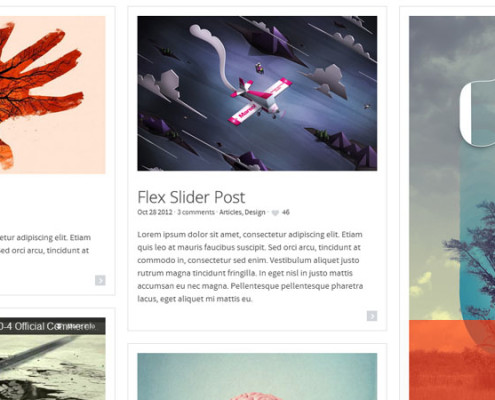Click the excerpt text under the hand artwork

(45, 244)
